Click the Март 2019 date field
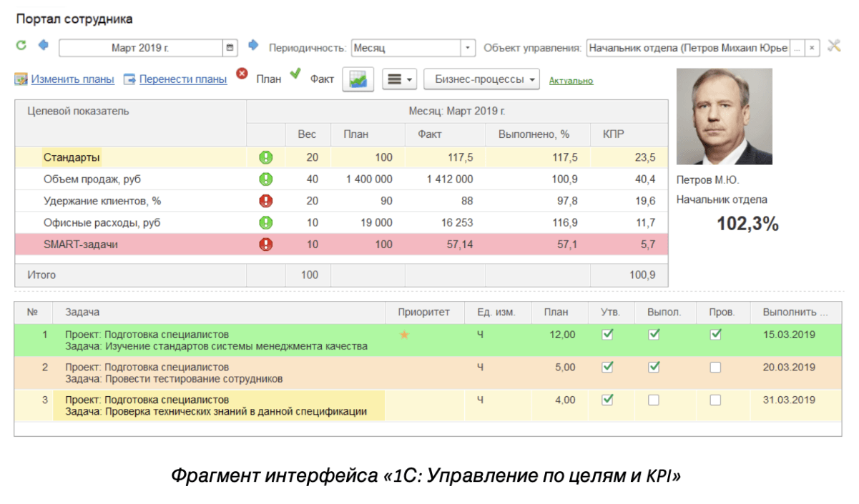 (x=141, y=48)
